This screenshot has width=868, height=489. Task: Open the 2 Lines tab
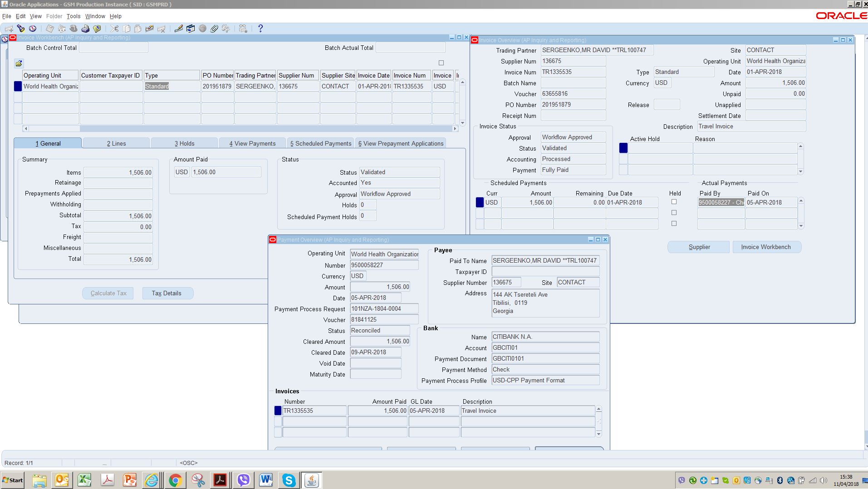[116, 143]
